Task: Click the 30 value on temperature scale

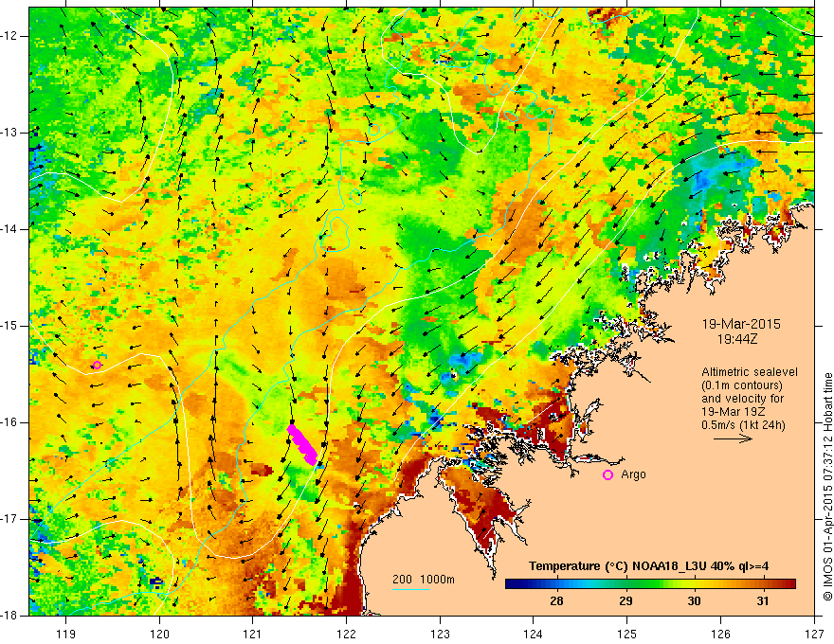Action: (694, 601)
